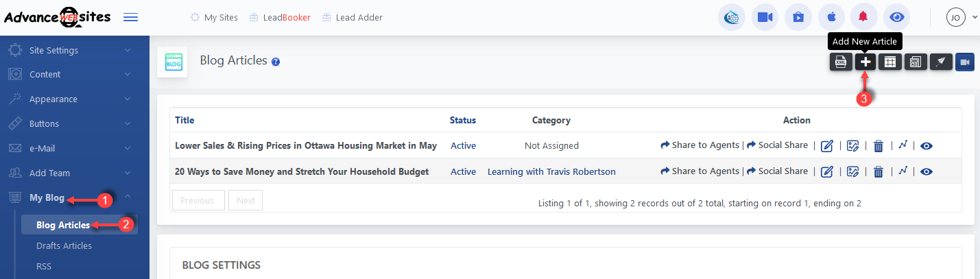
Task: Edit the 20 Ways to Save Money article
Action: tap(827, 172)
